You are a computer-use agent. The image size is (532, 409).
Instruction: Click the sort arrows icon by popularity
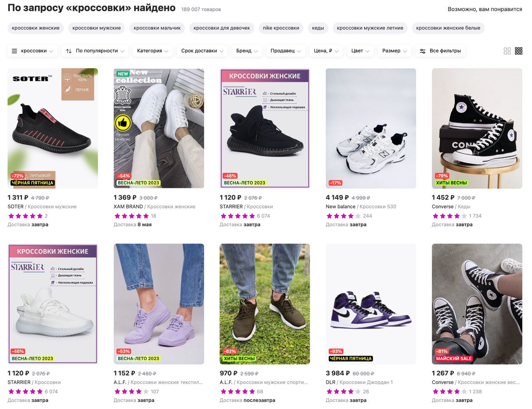[69, 51]
